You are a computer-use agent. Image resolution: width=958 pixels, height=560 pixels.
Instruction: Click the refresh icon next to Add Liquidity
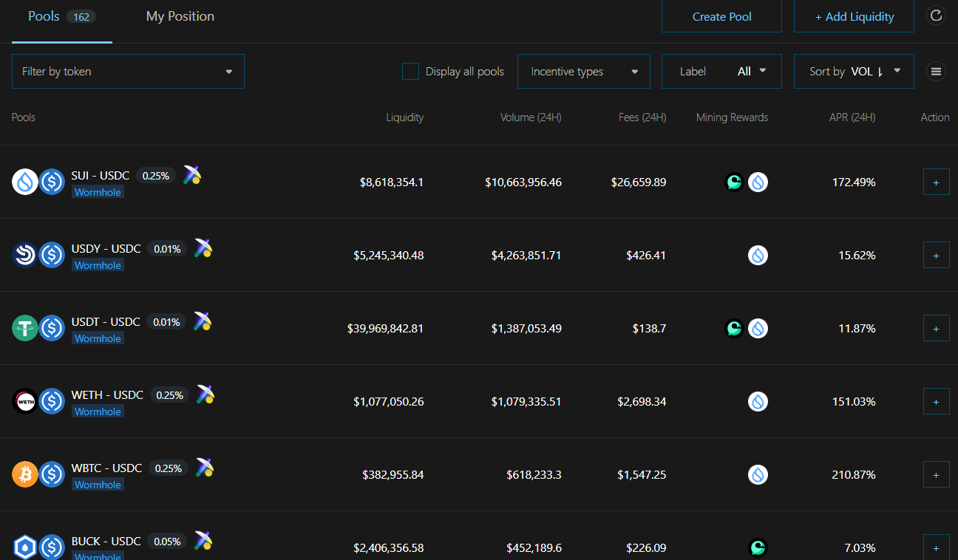(936, 16)
